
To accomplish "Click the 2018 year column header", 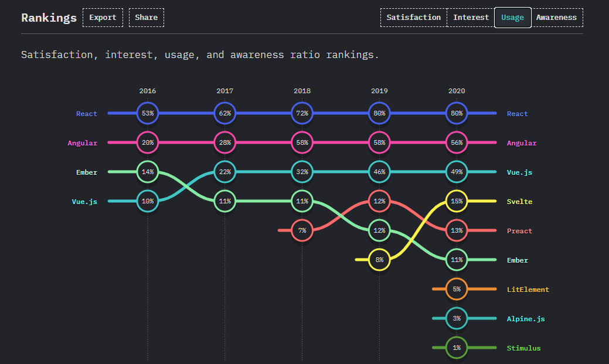I will 302,91.
